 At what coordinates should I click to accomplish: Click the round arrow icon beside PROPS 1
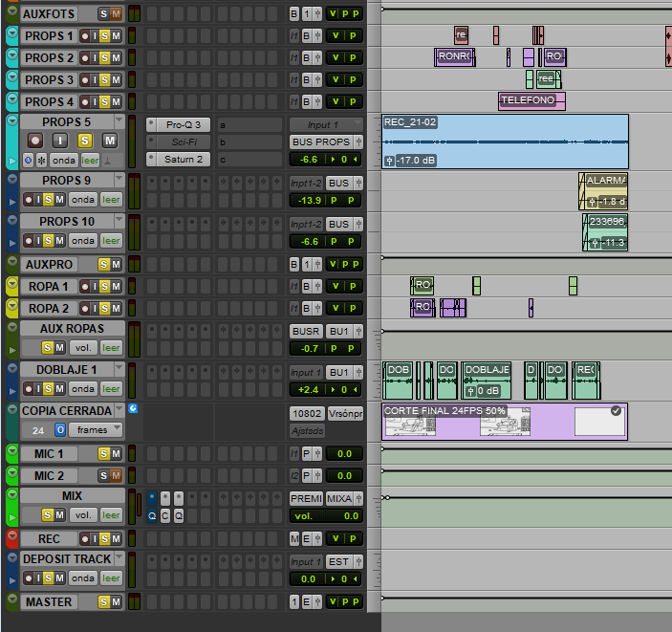12,33
